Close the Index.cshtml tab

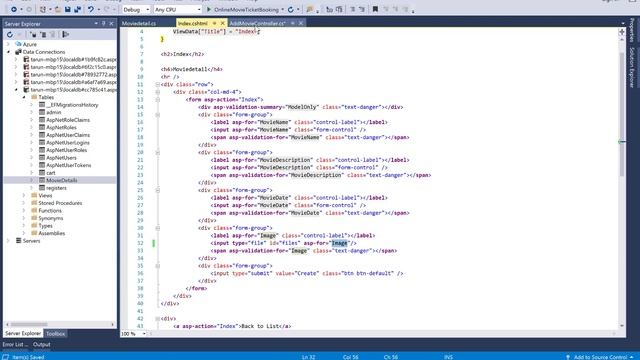click(222, 23)
